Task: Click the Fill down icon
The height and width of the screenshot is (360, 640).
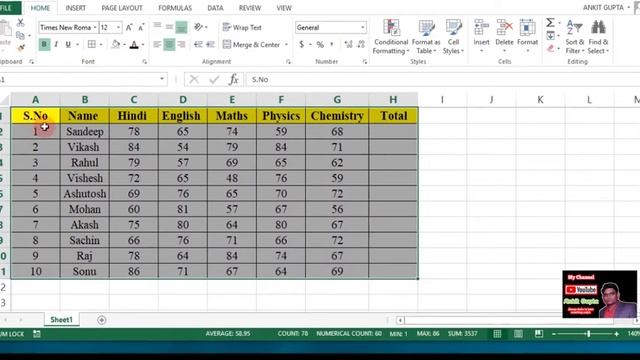Action: click(x=551, y=36)
